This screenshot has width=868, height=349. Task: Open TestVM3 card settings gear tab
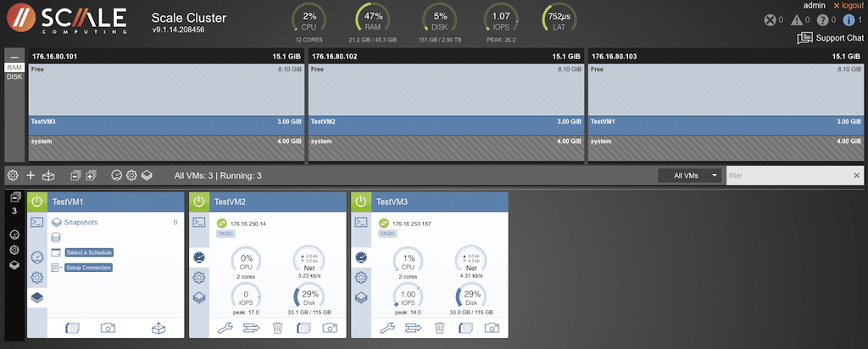point(361,278)
